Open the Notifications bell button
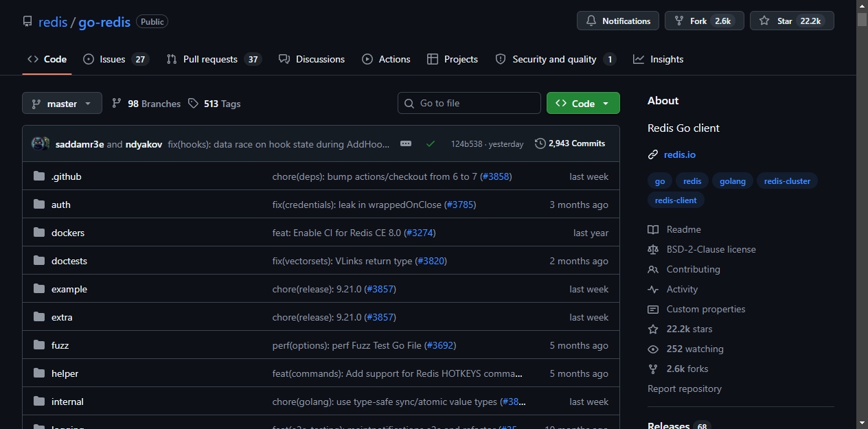This screenshot has height=429, width=868. (x=618, y=21)
